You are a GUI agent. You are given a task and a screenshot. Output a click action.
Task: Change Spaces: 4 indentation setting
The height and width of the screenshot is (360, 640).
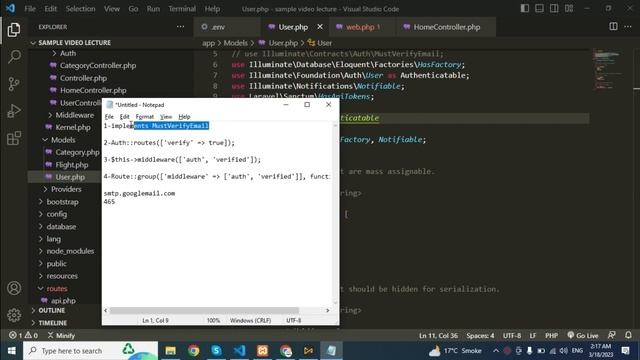(x=480, y=336)
